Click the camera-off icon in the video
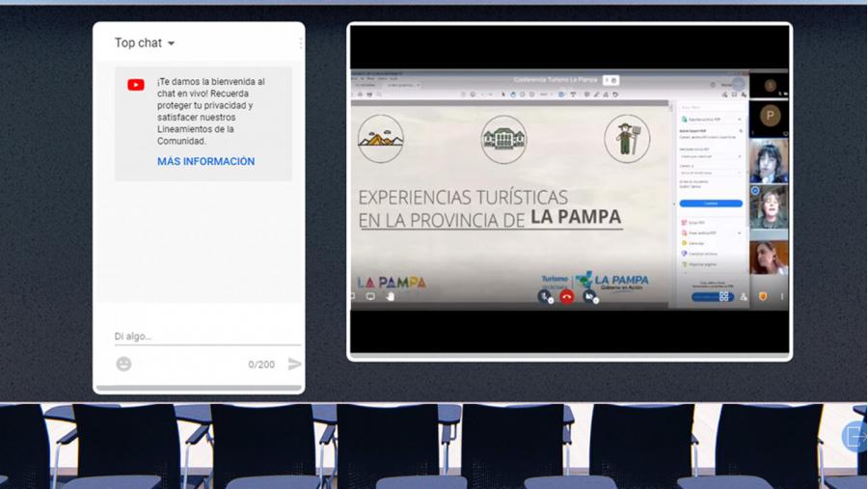This screenshot has width=868, height=489. click(x=590, y=297)
